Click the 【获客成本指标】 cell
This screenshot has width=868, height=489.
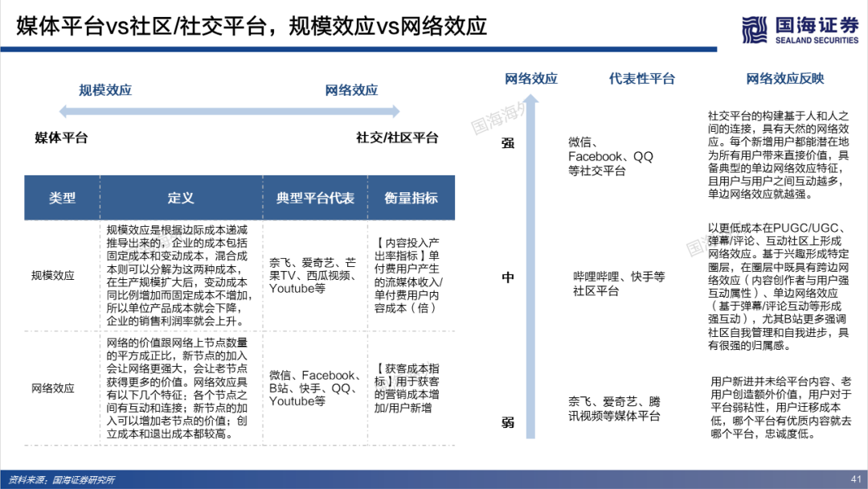tap(407, 388)
